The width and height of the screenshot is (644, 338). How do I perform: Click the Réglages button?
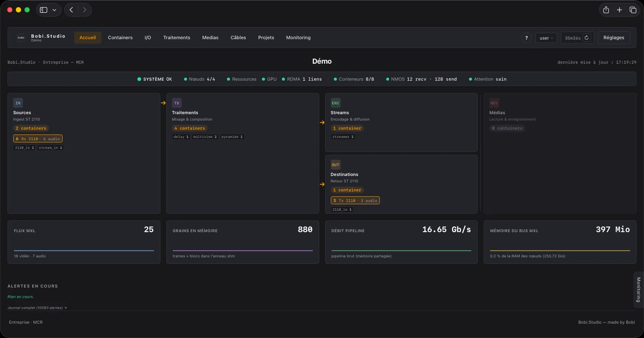[x=614, y=38]
